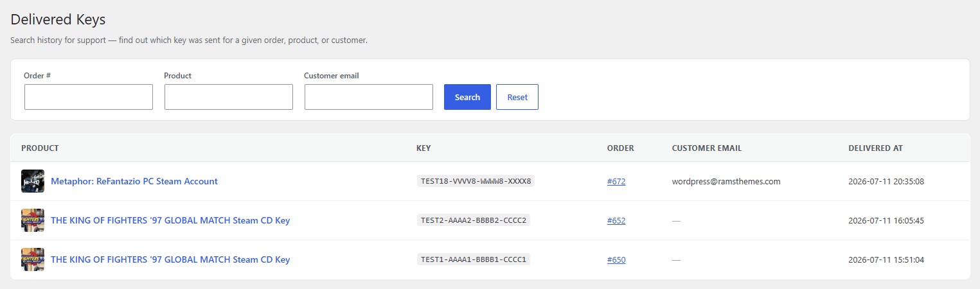The width and height of the screenshot is (980, 289).
Task: Click the Reset button
Action: [x=517, y=97]
